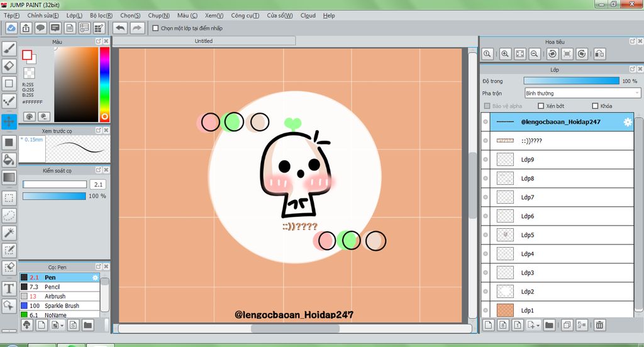Select the Text tool
Image resolution: width=644 pixels, height=347 pixels.
click(x=9, y=289)
